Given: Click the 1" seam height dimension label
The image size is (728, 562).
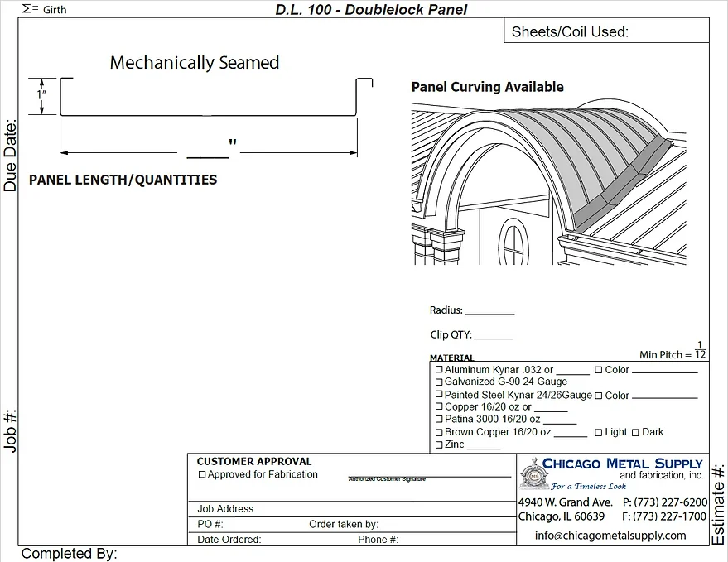Looking at the screenshot, I should (41, 94).
